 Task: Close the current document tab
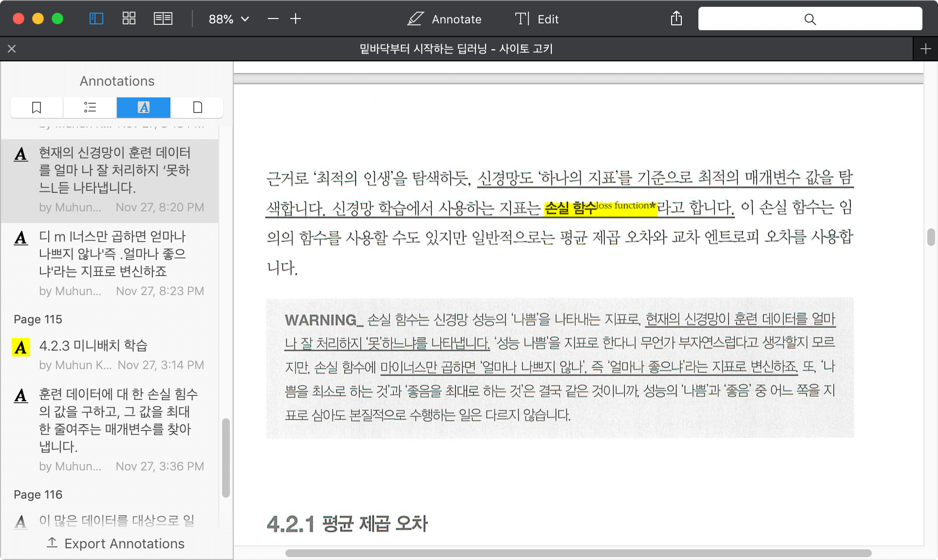coord(12,49)
